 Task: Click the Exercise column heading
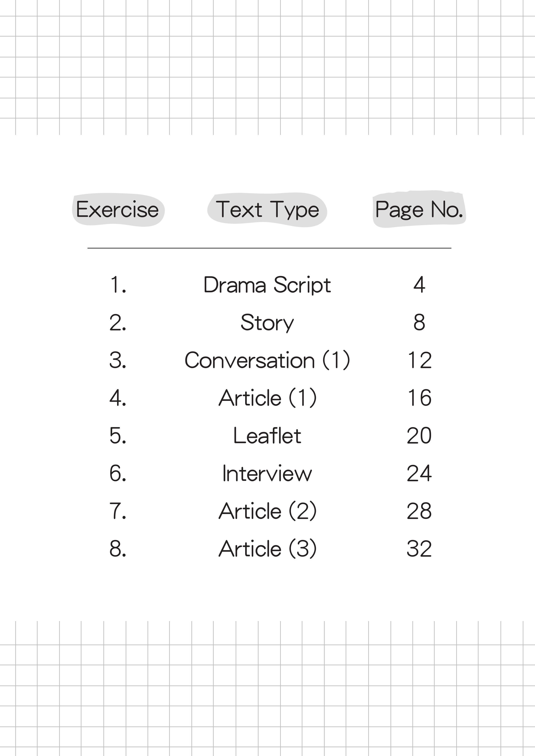[x=118, y=209]
